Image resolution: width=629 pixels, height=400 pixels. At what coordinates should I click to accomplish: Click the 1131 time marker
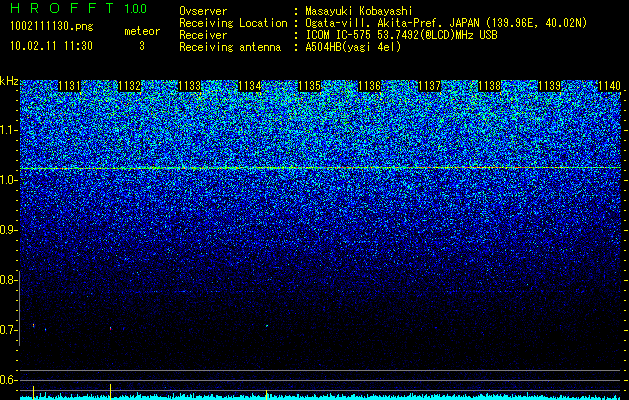69,86
